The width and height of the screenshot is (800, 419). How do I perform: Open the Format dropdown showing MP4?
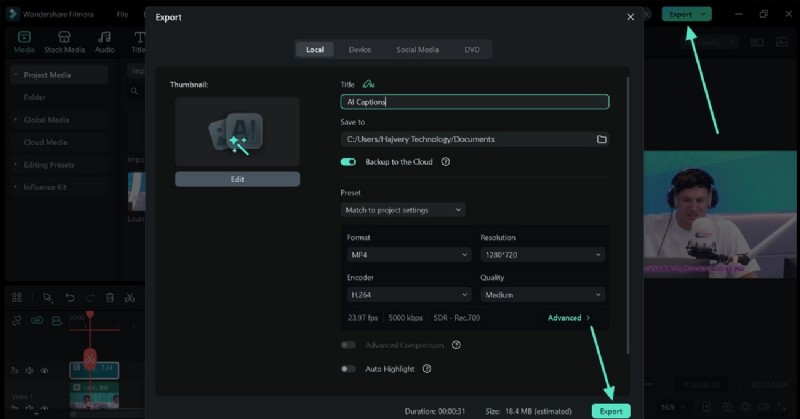[x=408, y=254]
